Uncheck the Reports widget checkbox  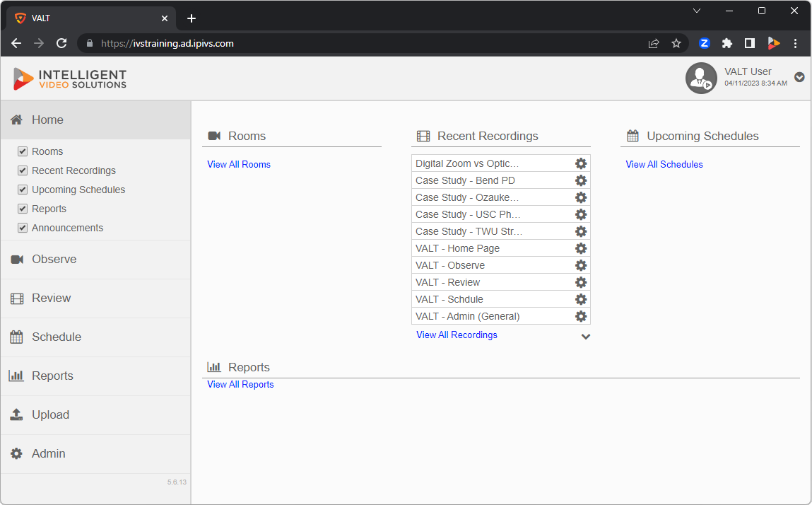click(x=23, y=209)
